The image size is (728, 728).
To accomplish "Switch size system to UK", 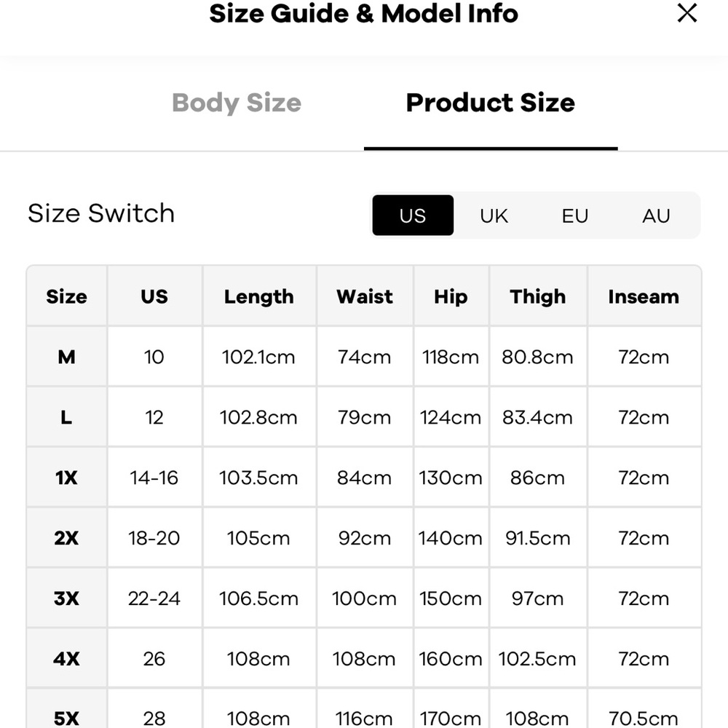I will pyautogui.click(x=494, y=215).
